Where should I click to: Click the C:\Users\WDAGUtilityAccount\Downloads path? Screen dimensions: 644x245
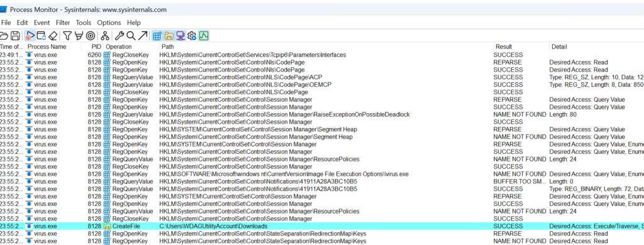tap(213, 226)
